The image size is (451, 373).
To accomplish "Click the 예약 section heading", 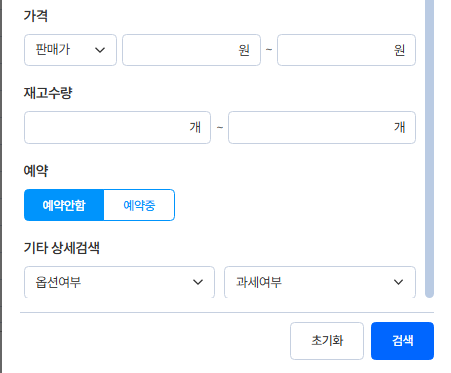I will 36,170.
